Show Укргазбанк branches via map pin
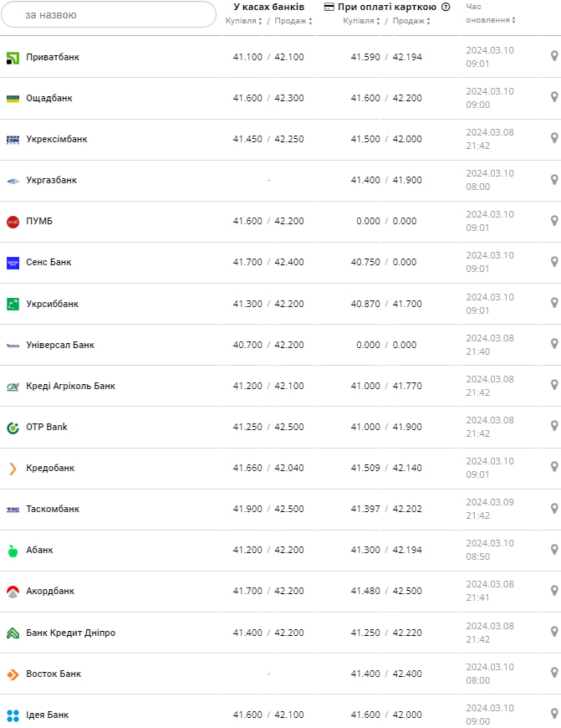The image size is (561, 728). pyautogui.click(x=553, y=180)
